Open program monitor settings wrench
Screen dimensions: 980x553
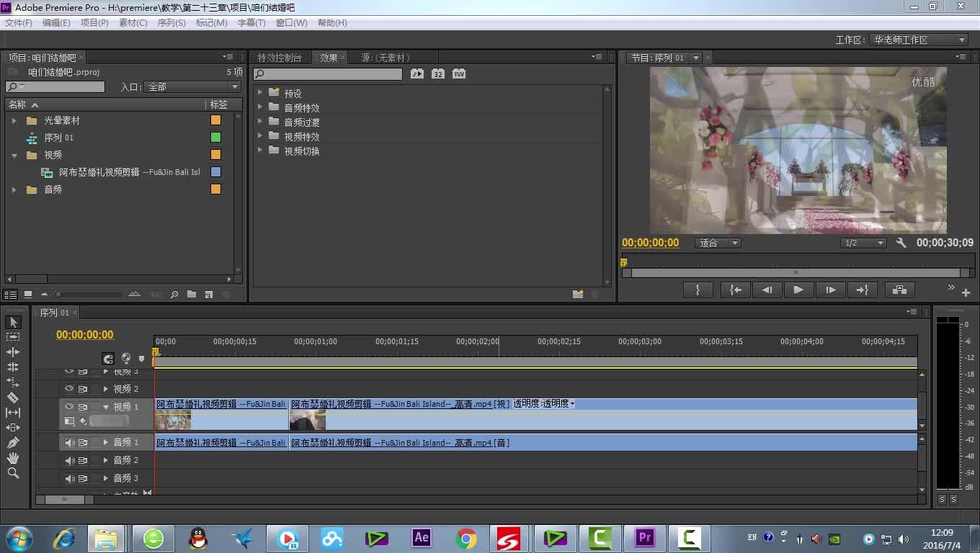tap(901, 243)
